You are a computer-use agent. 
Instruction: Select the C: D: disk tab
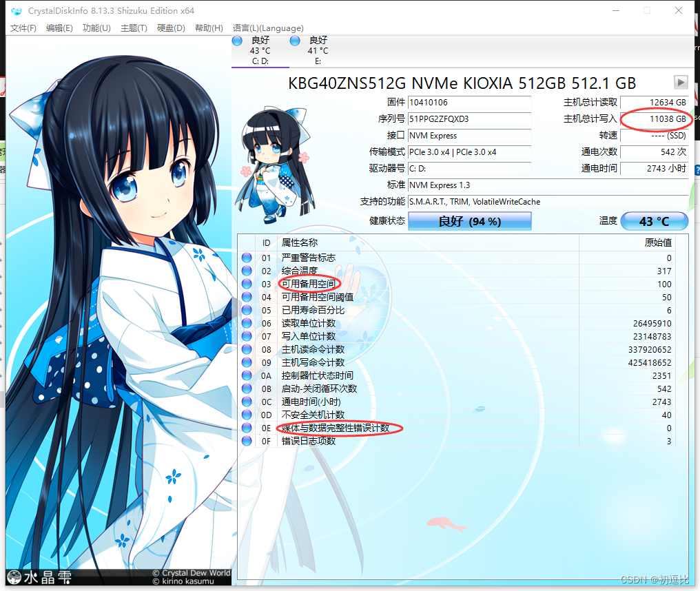click(260, 51)
